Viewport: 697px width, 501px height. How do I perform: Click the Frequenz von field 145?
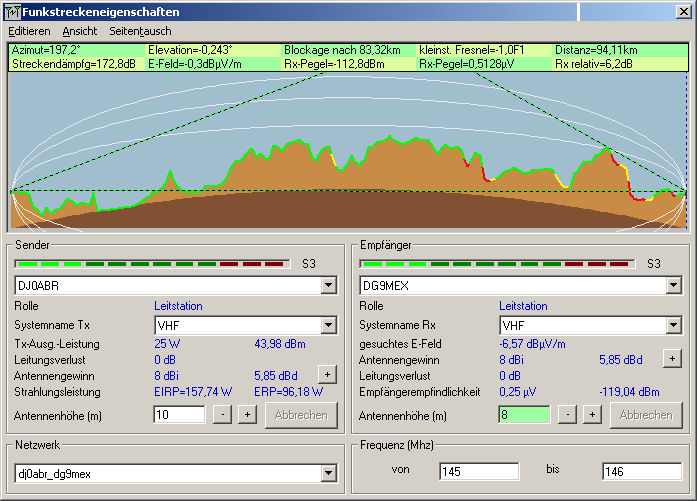479,471
